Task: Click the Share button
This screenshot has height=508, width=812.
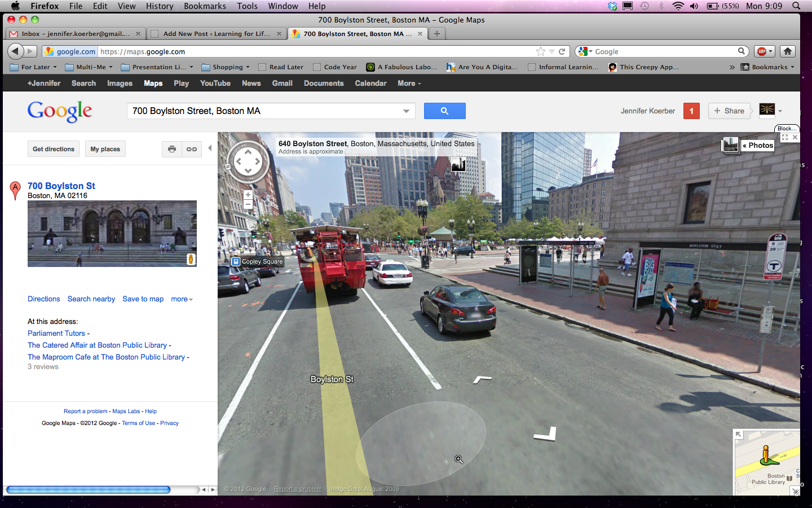Action: [x=729, y=111]
